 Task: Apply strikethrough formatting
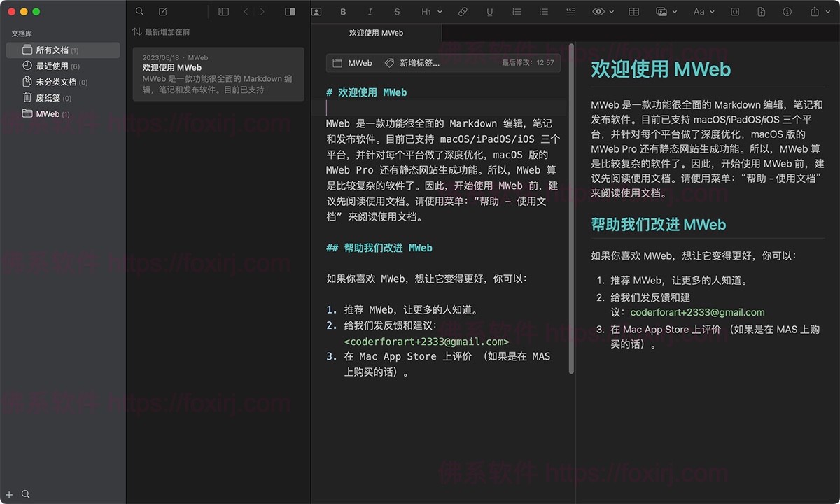coord(397,12)
